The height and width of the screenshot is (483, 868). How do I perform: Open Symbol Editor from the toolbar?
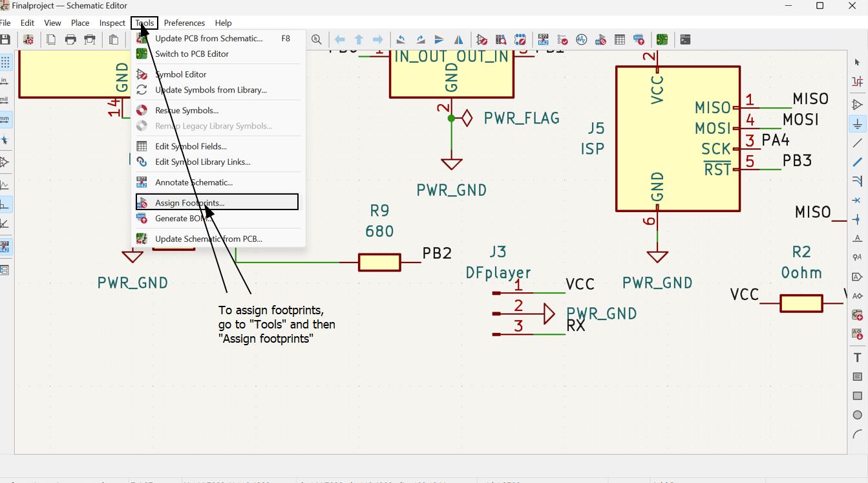tap(482, 39)
